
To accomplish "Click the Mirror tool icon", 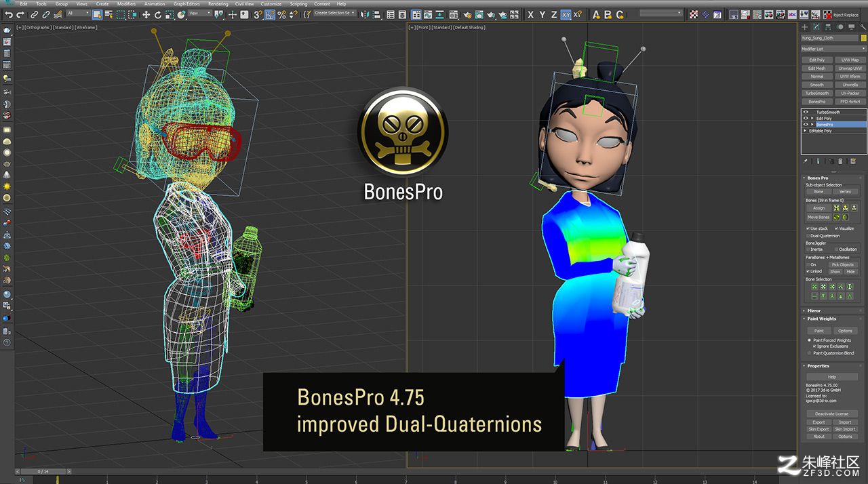I will pos(366,14).
